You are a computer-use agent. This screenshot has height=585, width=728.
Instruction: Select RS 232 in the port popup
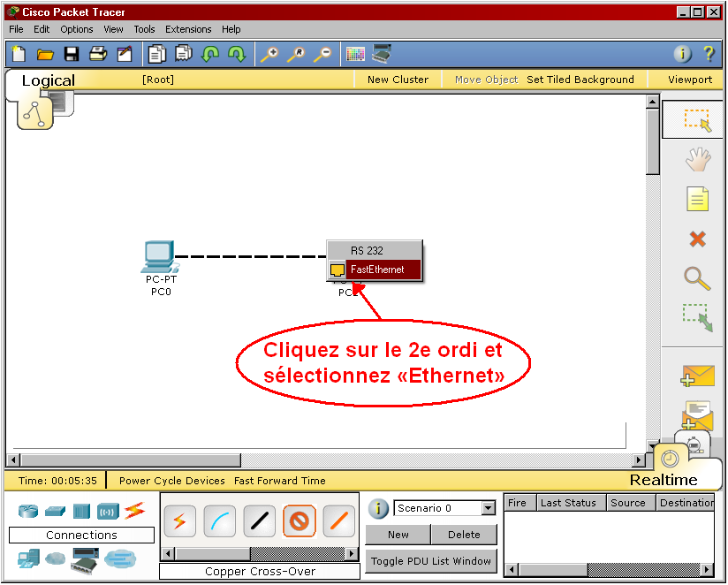pyautogui.click(x=375, y=251)
